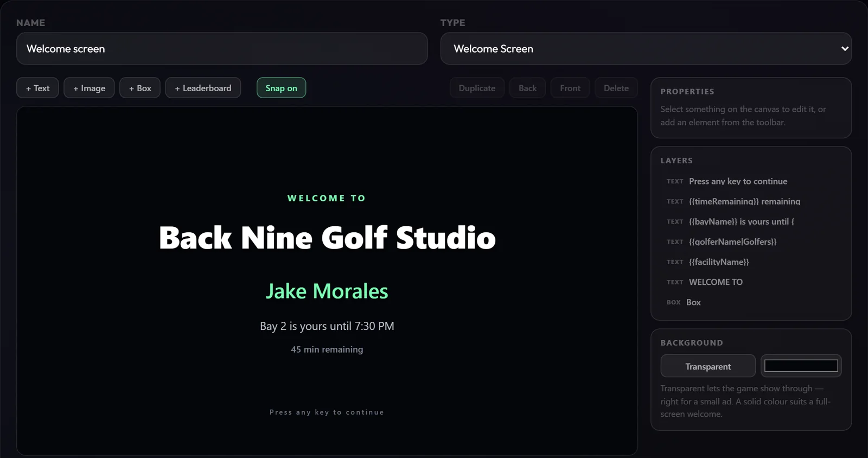Send element to Back

pyautogui.click(x=527, y=88)
